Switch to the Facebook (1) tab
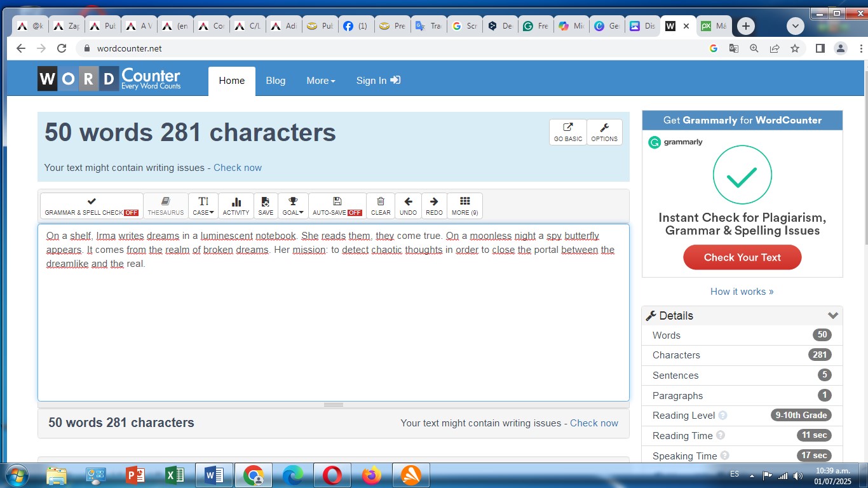868x488 pixels. 356,26
